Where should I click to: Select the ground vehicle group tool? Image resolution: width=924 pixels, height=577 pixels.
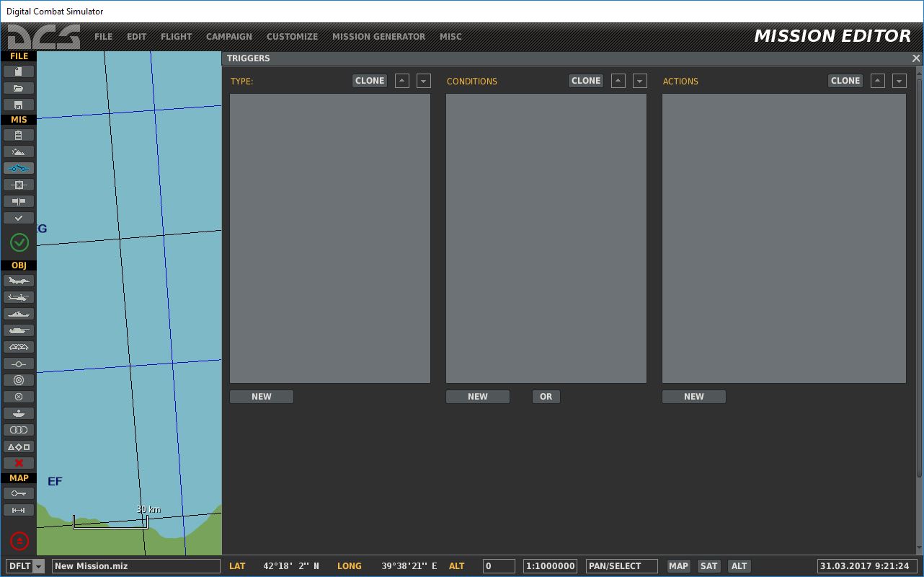click(x=19, y=330)
